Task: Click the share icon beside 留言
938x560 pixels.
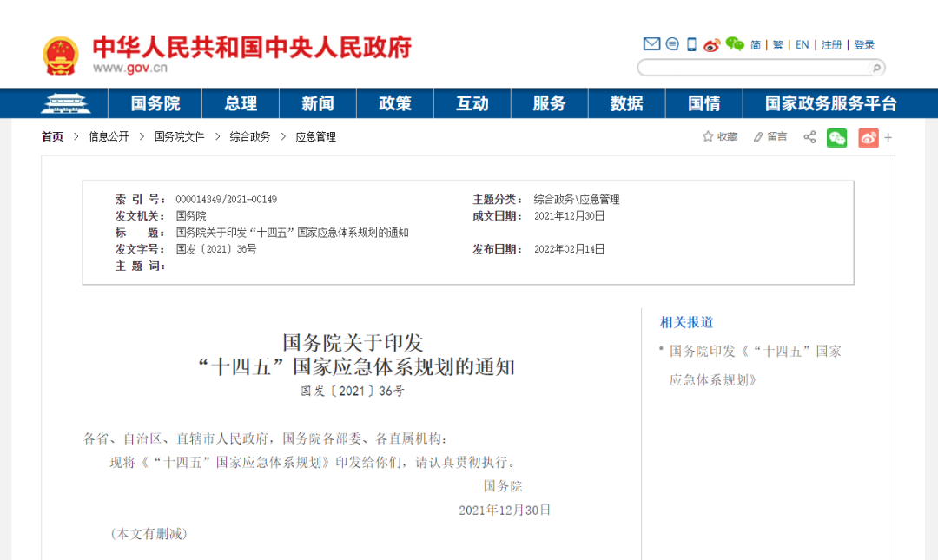Action: [809, 136]
